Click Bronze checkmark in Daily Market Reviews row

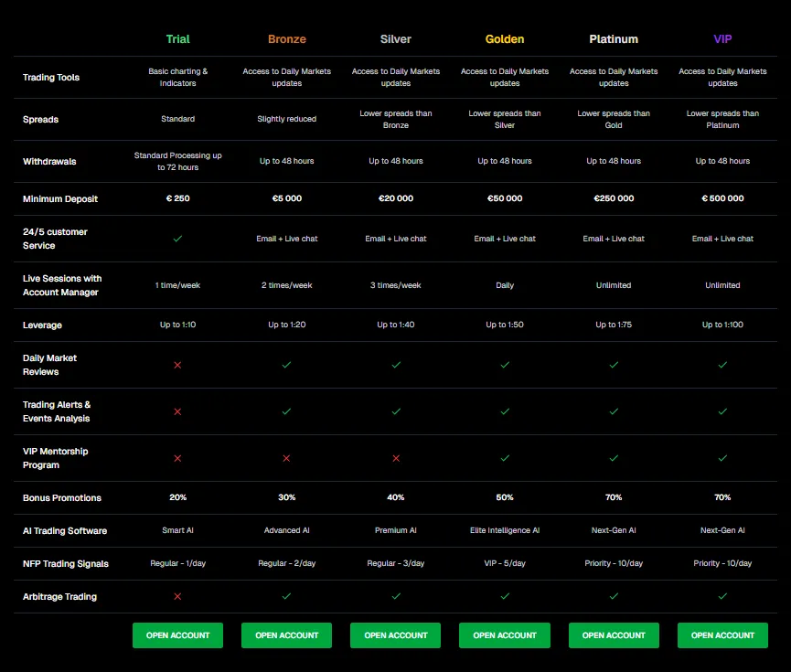coord(286,365)
